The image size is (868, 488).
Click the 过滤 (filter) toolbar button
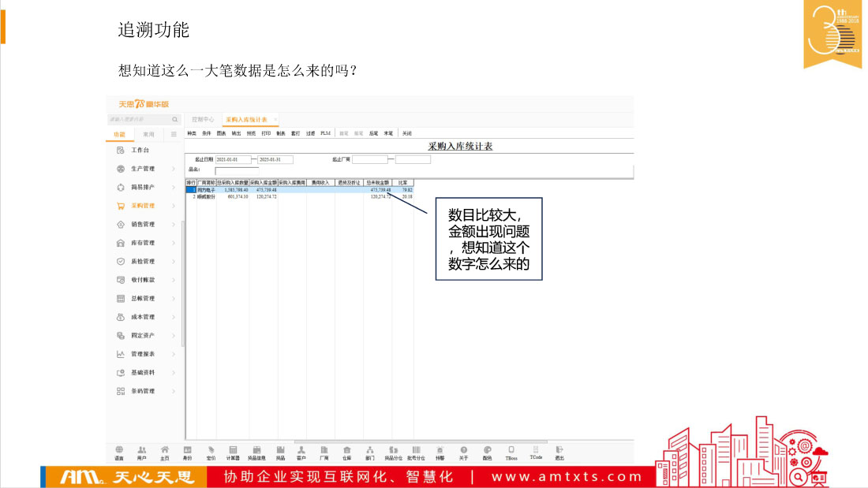(x=310, y=133)
